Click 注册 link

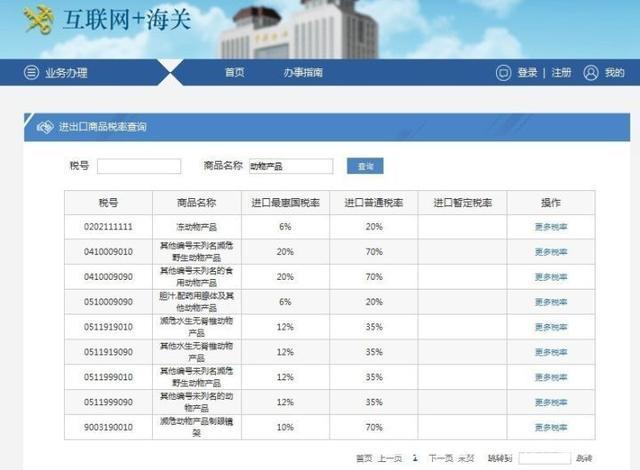561,73
